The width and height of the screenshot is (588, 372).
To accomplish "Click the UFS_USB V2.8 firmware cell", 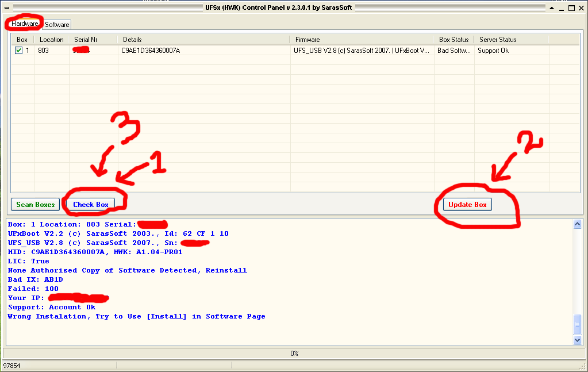I will point(362,50).
